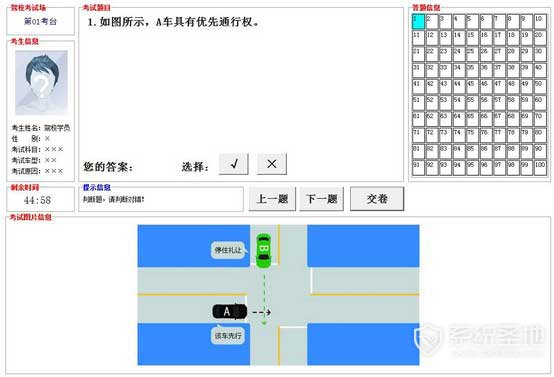
Task: Jump to question 45 cell
Action: point(472,87)
